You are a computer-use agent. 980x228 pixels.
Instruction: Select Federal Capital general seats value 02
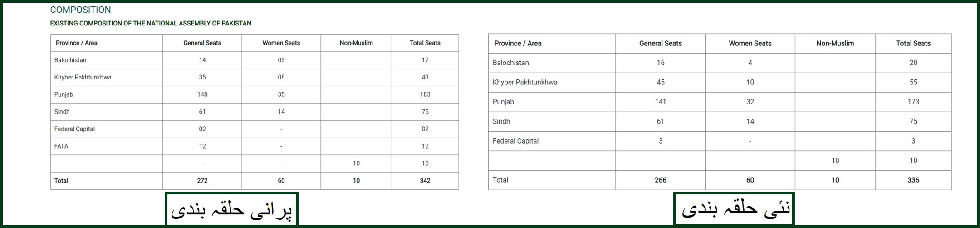tap(202, 129)
